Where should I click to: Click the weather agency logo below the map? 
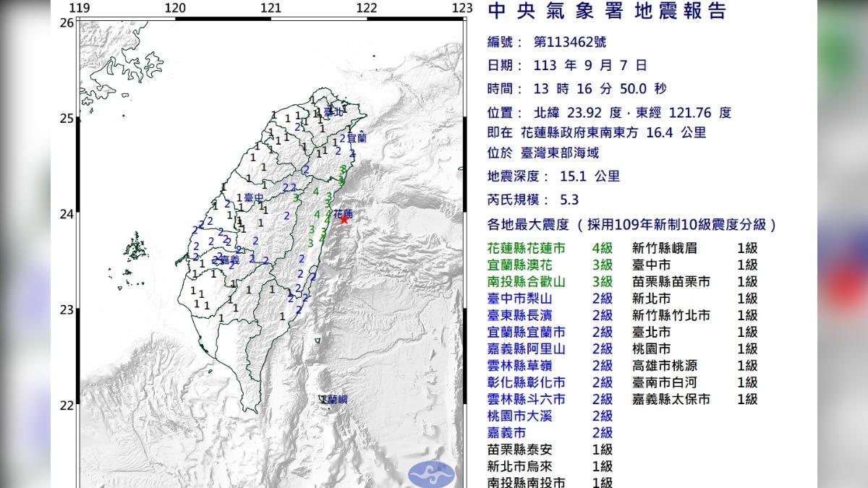[x=431, y=474]
